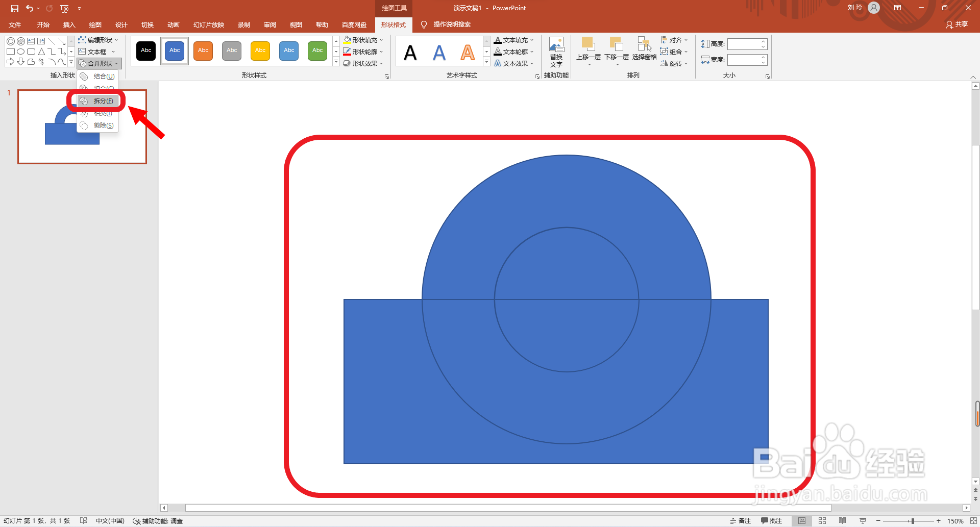Screen dimensions: 980x527
Task: Pick the triangle shape from the shapes gallery
Action: pos(41,52)
